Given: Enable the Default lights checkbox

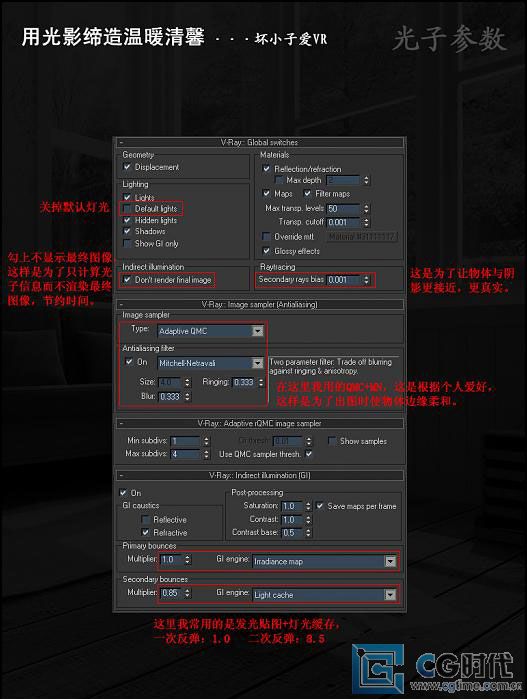Looking at the screenshot, I should pos(127,209).
